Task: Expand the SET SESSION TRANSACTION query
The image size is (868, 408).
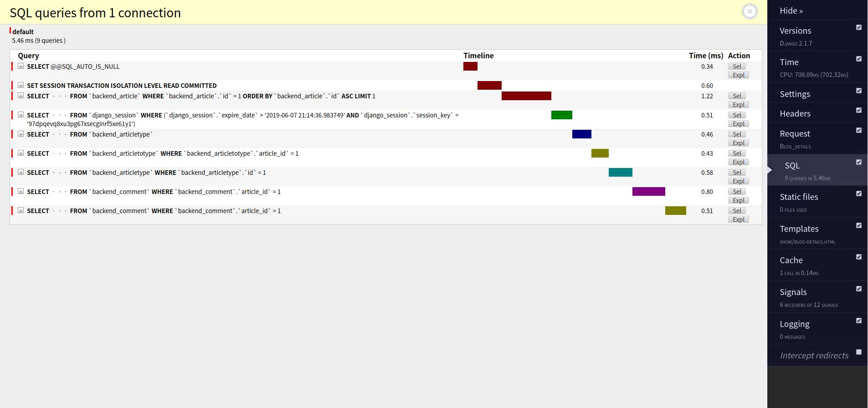Action: click(x=21, y=85)
